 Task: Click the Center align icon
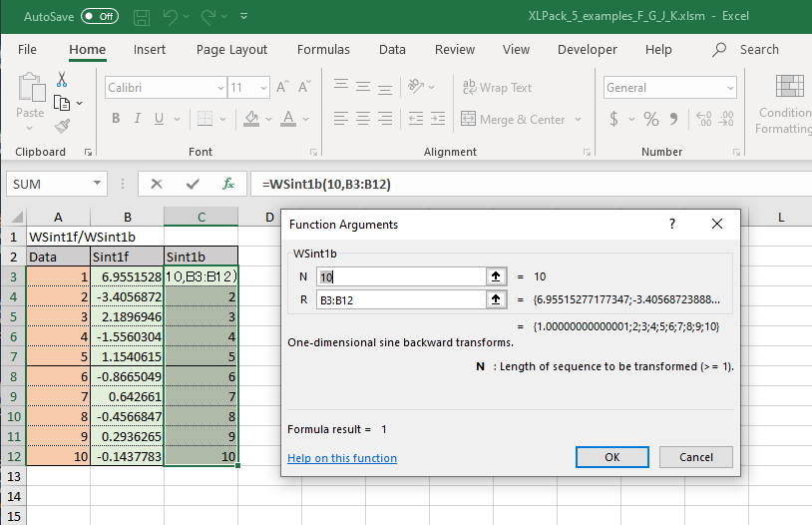point(363,119)
